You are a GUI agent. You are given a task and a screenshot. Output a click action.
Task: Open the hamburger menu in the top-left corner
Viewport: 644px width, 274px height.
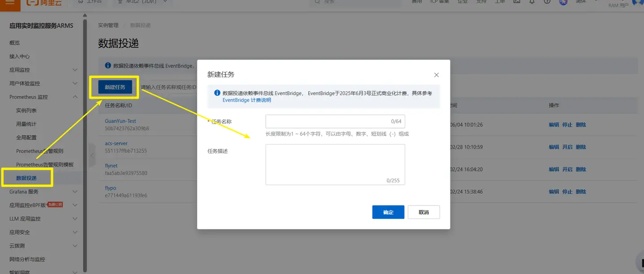(10, 2)
